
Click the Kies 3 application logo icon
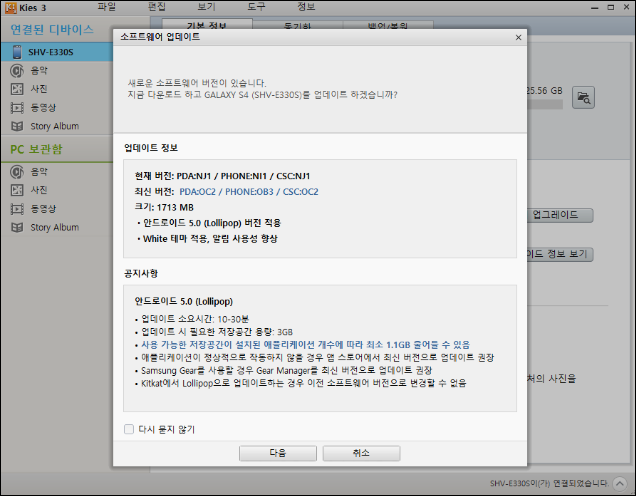click(10, 8)
